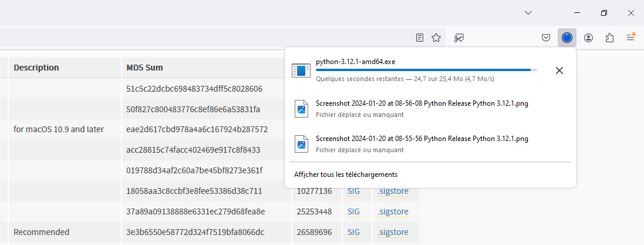Click the screenshot scissors toolbar icon
644x245 pixels.
458,38
